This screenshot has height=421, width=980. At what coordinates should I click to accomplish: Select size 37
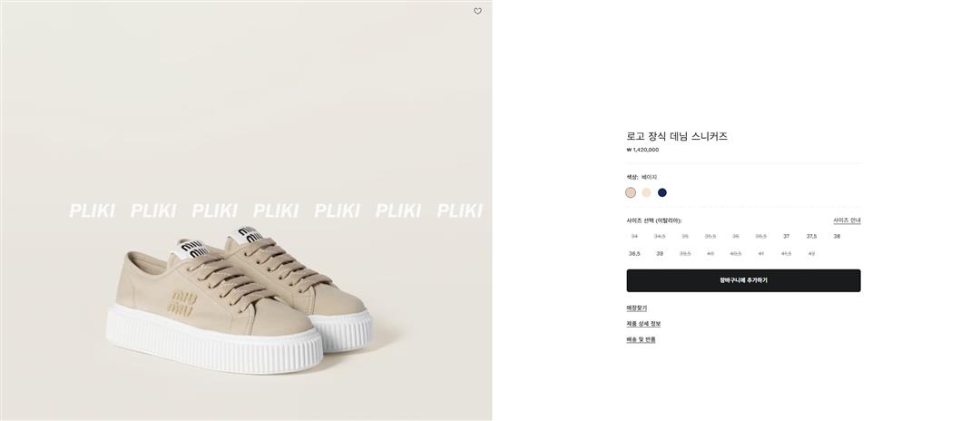[786, 236]
